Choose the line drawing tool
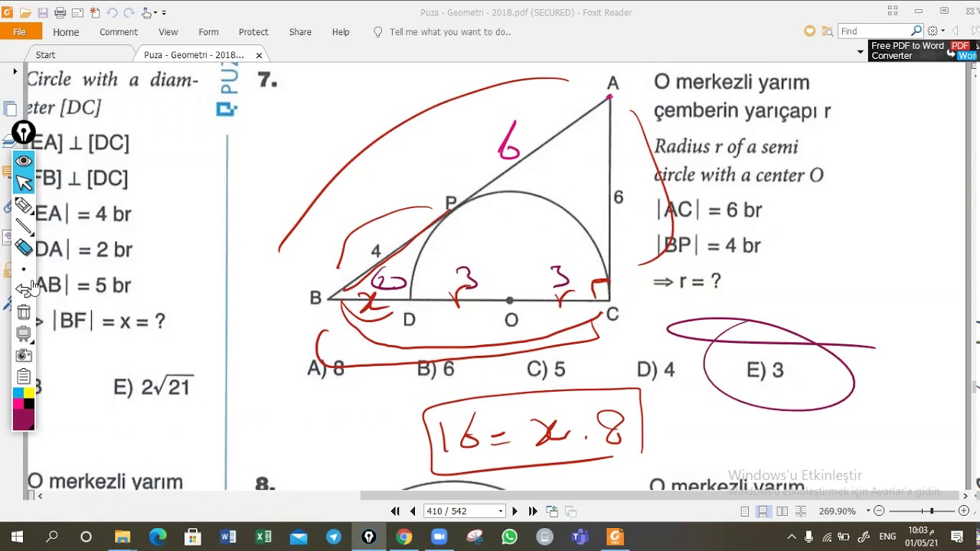The image size is (980, 551). coord(24,227)
